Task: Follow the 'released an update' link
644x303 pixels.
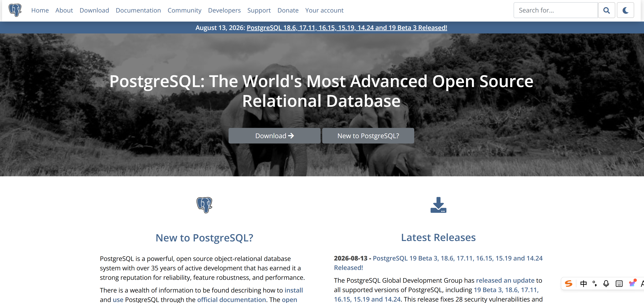Action: pyautogui.click(x=505, y=280)
